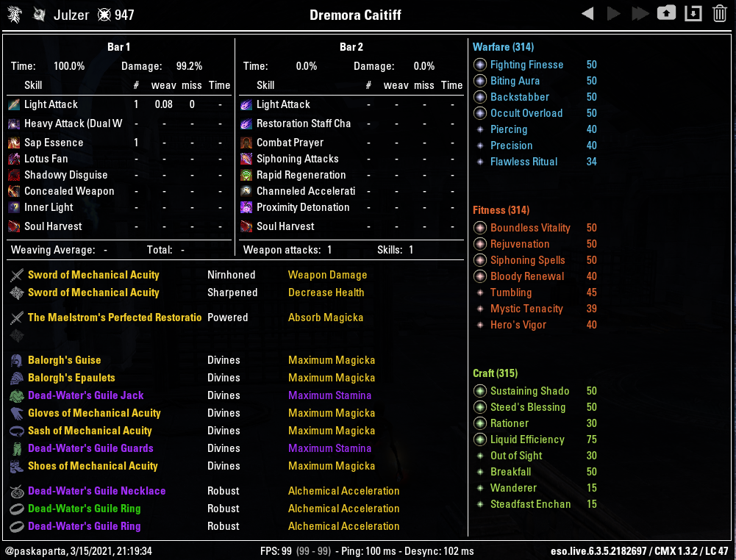
Task: Jump to most recent fight double arrow
Action: tap(640, 14)
